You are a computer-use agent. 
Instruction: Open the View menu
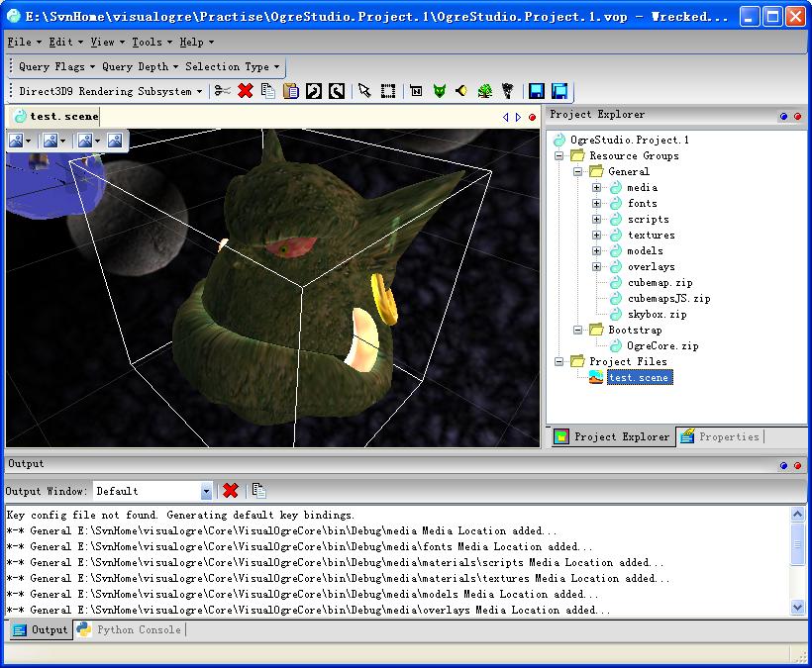pos(107,42)
